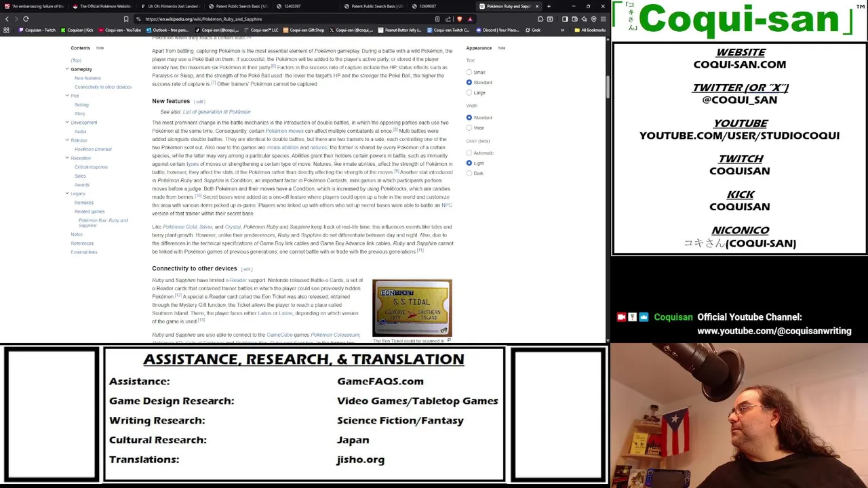Select Standard page width
This screenshot has height=488, width=868.
pyautogui.click(x=469, y=117)
